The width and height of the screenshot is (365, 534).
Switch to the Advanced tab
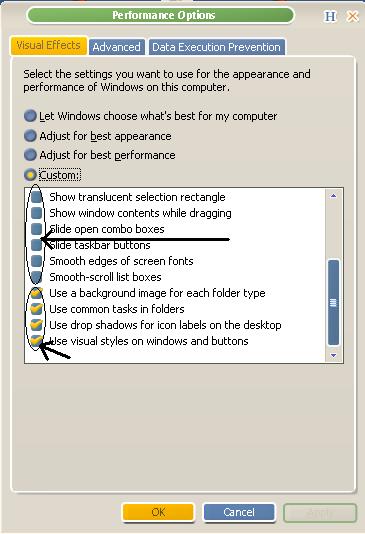(x=116, y=47)
